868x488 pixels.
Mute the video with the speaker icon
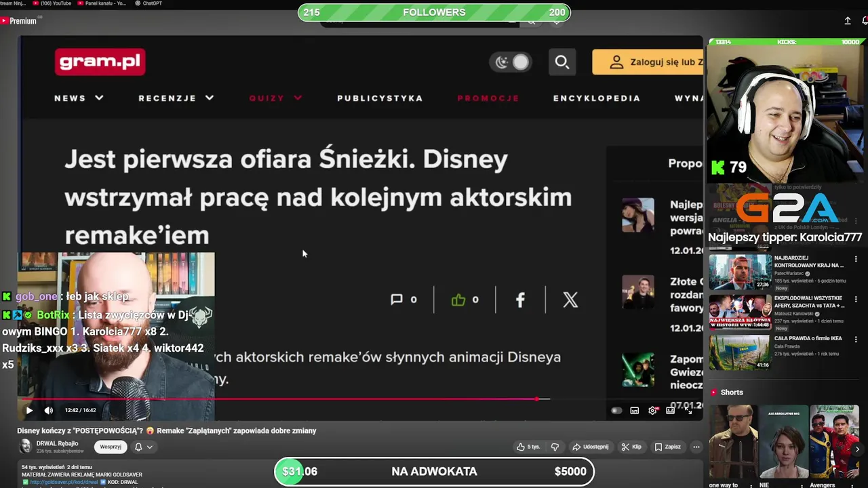(49, 410)
